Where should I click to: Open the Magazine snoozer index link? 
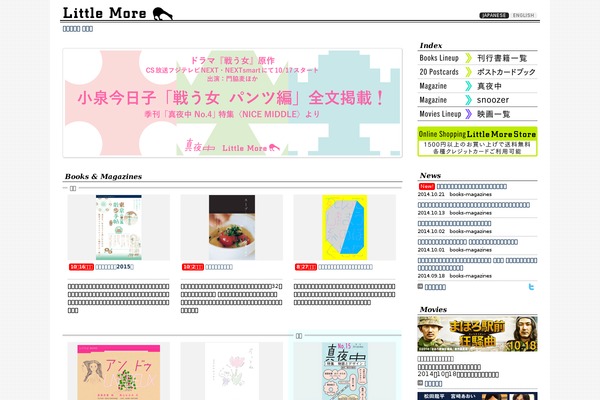477,100
